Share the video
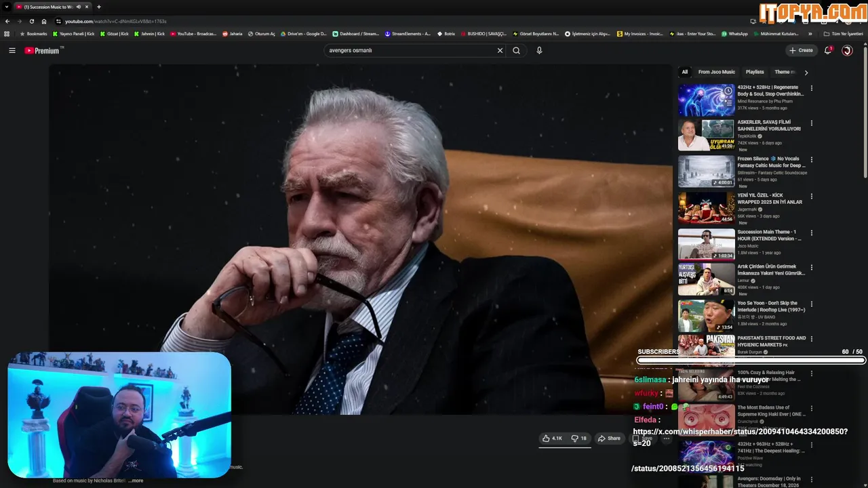Screen dimensions: 868x488 (609, 439)
